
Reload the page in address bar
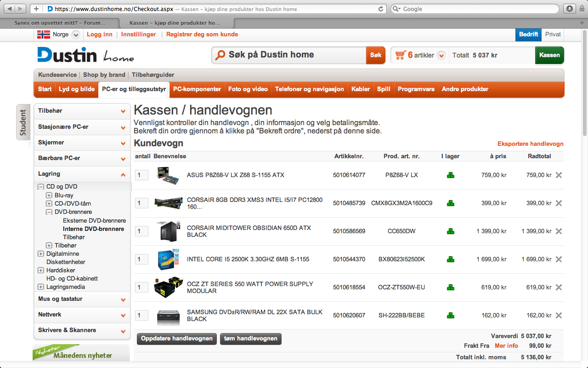pyautogui.click(x=380, y=9)
